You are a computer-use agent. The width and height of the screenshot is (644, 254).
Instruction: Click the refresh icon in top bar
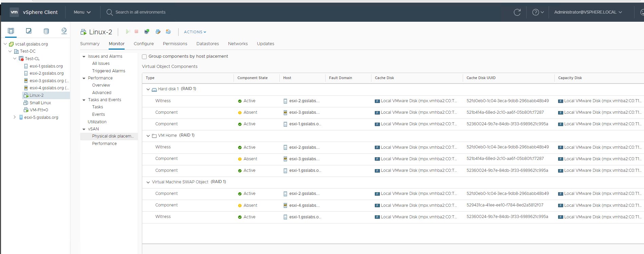(x=517, y=12)
